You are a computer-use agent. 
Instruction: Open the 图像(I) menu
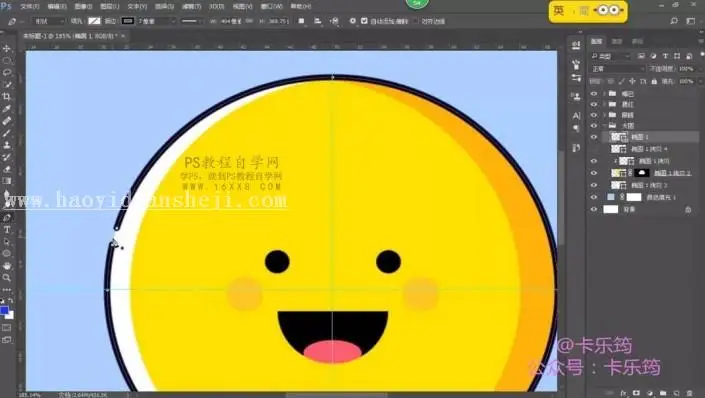(83, 6)
